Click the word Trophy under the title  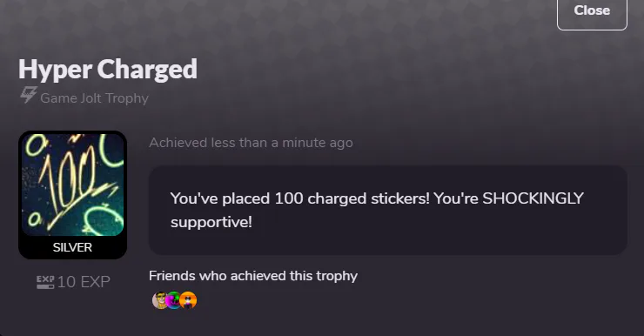coord(127,98)
